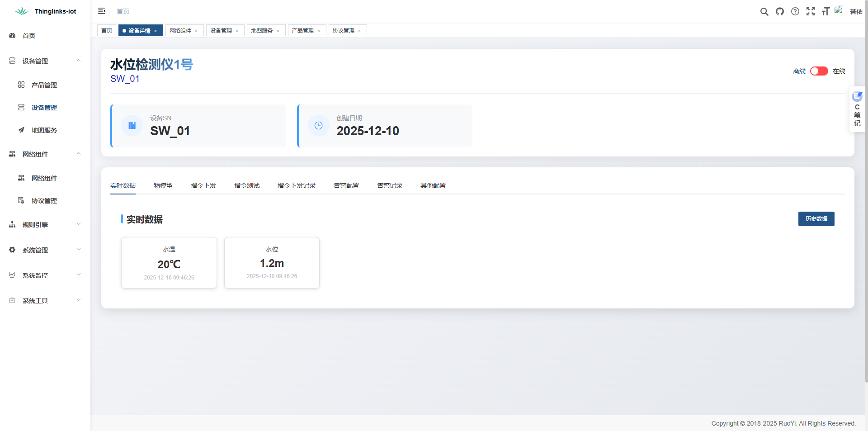This screenshot has width=868, height=431.
Task: Open 产品管理 in the sidebar
Action: pos(44,85)
